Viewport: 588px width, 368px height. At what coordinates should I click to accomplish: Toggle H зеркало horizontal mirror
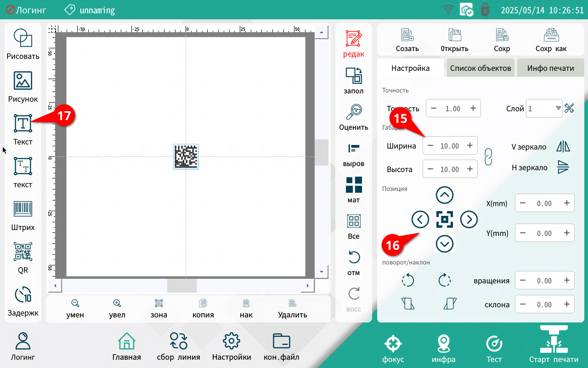[563, 167]
